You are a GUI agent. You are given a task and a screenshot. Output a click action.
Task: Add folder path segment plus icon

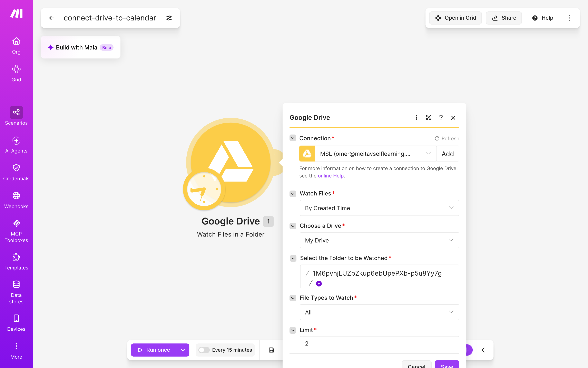(319, 284)
